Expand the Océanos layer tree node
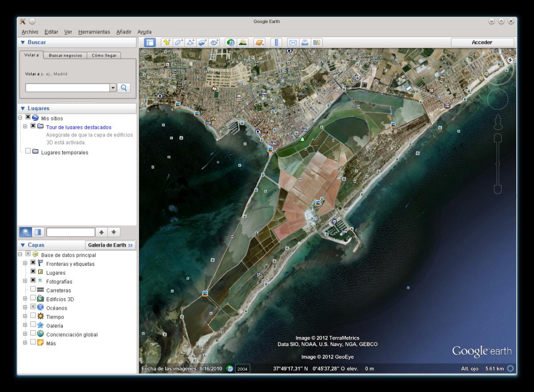The height and width of the screenshot is (392, 534). pos(25,308)
